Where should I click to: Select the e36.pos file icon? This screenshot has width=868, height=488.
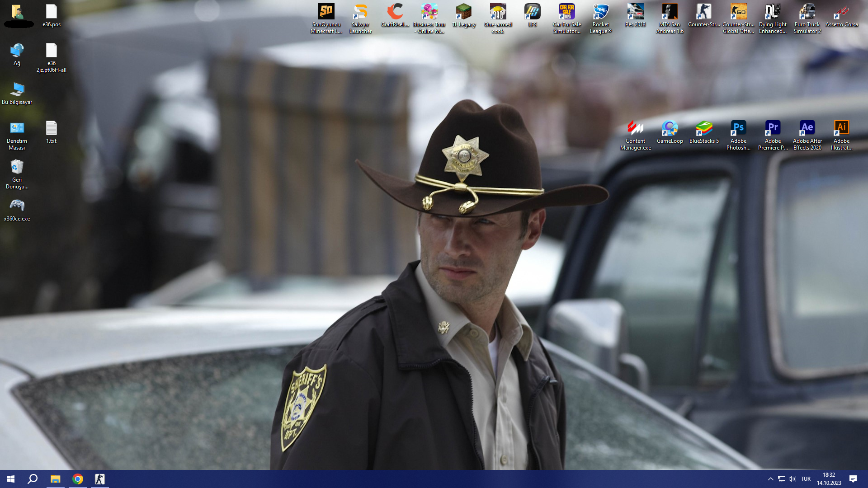(x=52, y=16)
